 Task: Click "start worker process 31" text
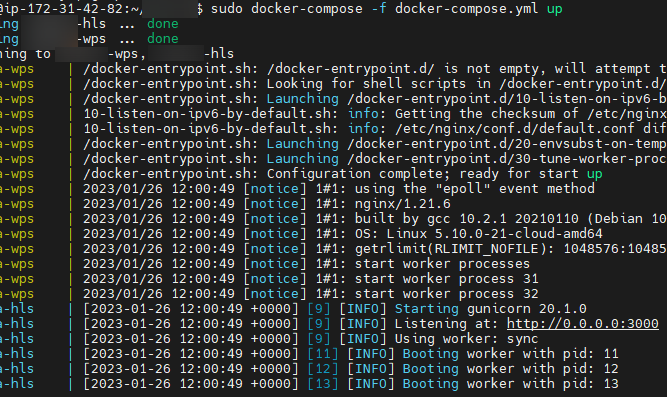tap(447, 279)
